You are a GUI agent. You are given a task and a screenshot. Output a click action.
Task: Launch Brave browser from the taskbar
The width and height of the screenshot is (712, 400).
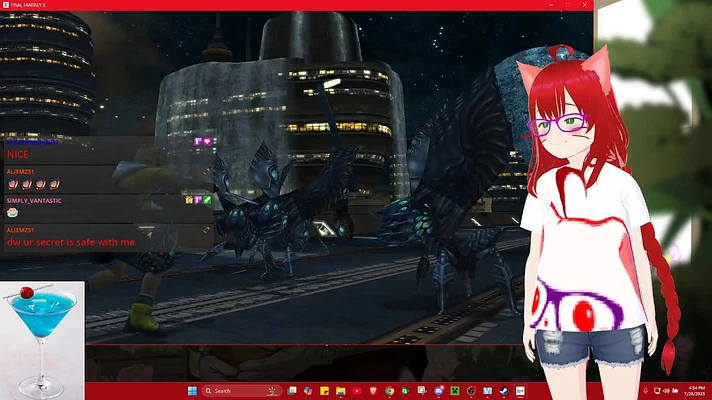point(373,391)
